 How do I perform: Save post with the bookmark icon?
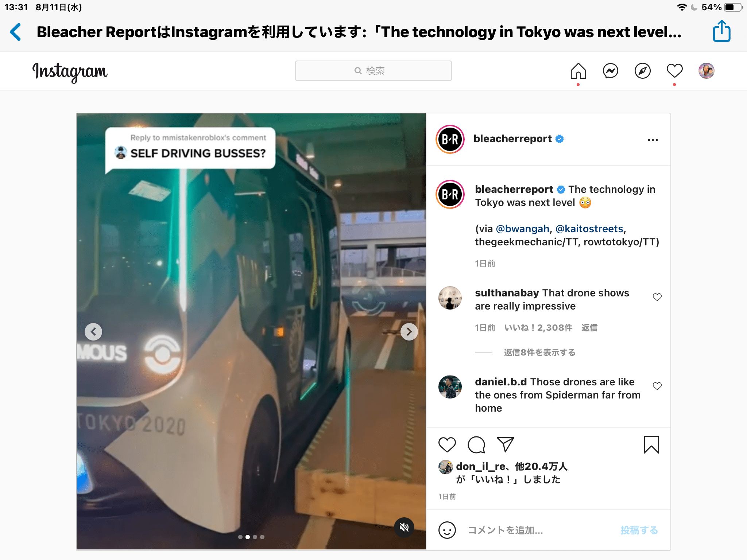(x=651, y=445)
